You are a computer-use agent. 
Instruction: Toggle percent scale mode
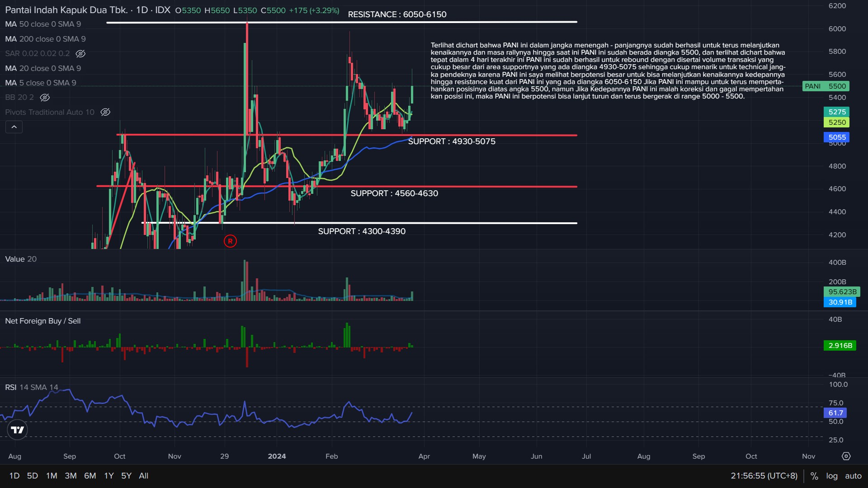pos(814,476)
